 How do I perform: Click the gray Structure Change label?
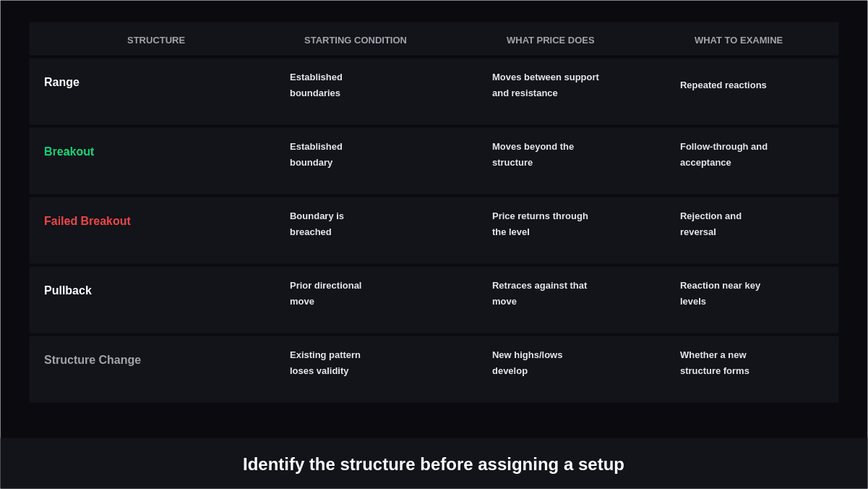point(93,360)
